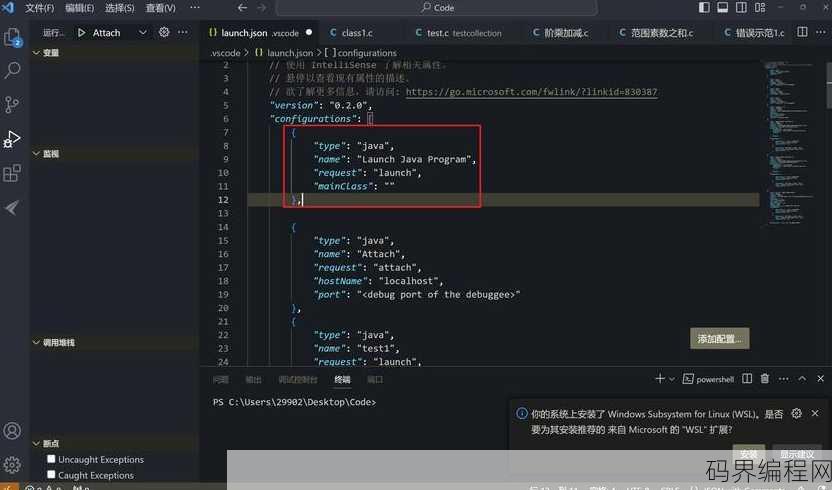Open the terminal launch profile dropdown chevron
Viewport: 832px width, 490px height.
tap(672, 379)
